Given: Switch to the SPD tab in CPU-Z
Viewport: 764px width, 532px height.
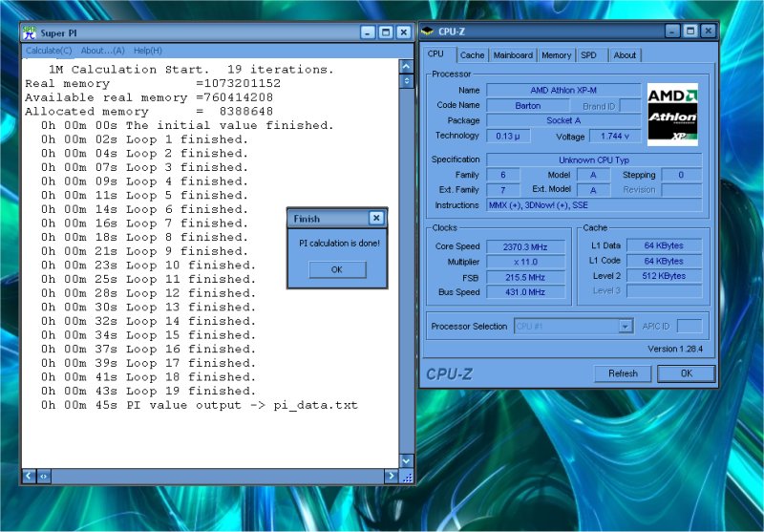Looking at the screenshot, I should point(588,55).
